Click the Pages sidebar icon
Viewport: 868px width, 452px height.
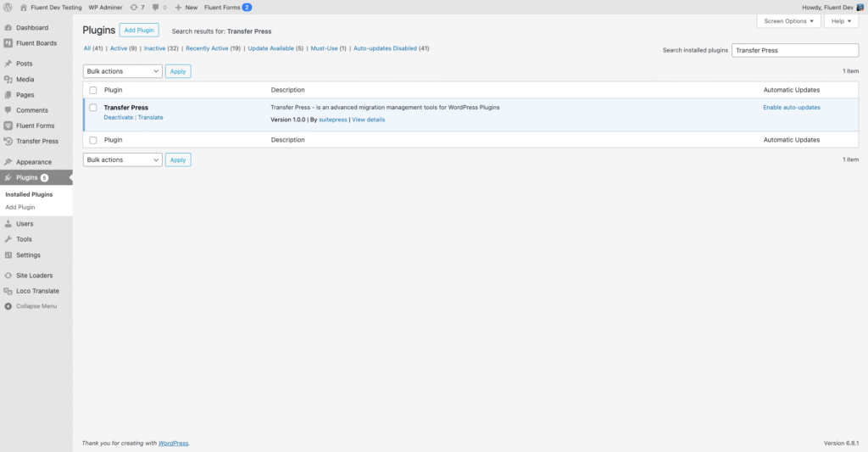click(x=8, y=95)
